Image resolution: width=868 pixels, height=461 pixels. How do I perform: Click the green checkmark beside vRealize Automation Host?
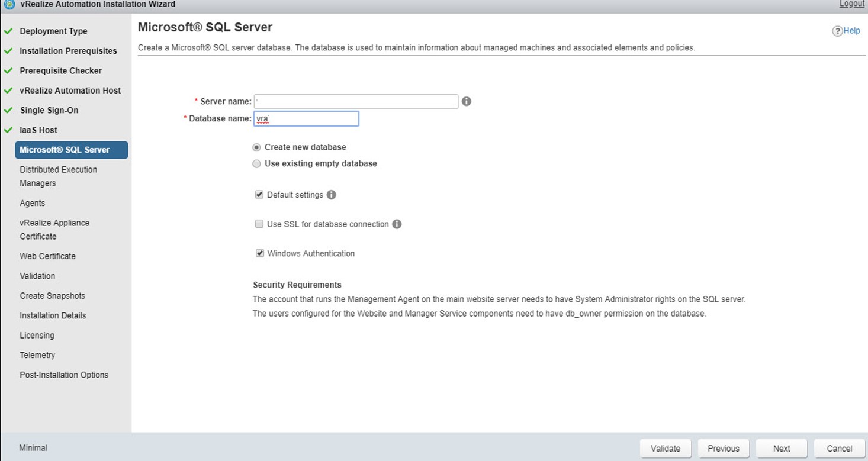coord(8,91)
